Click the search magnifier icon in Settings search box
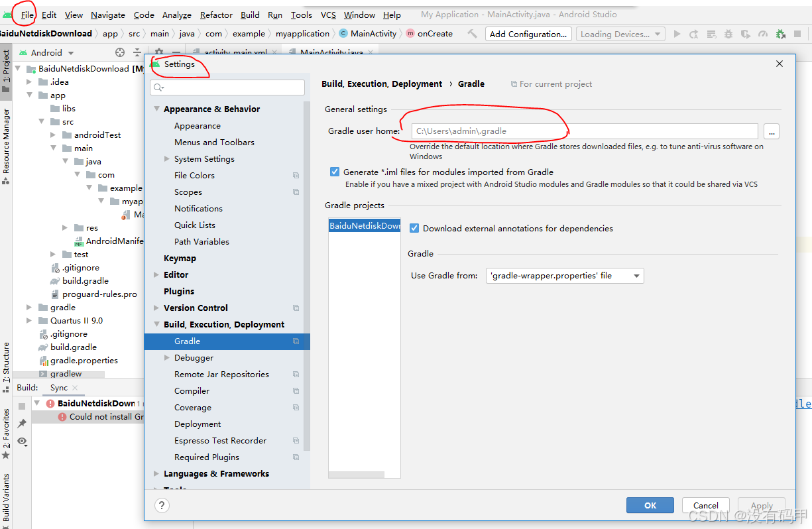 158,87
